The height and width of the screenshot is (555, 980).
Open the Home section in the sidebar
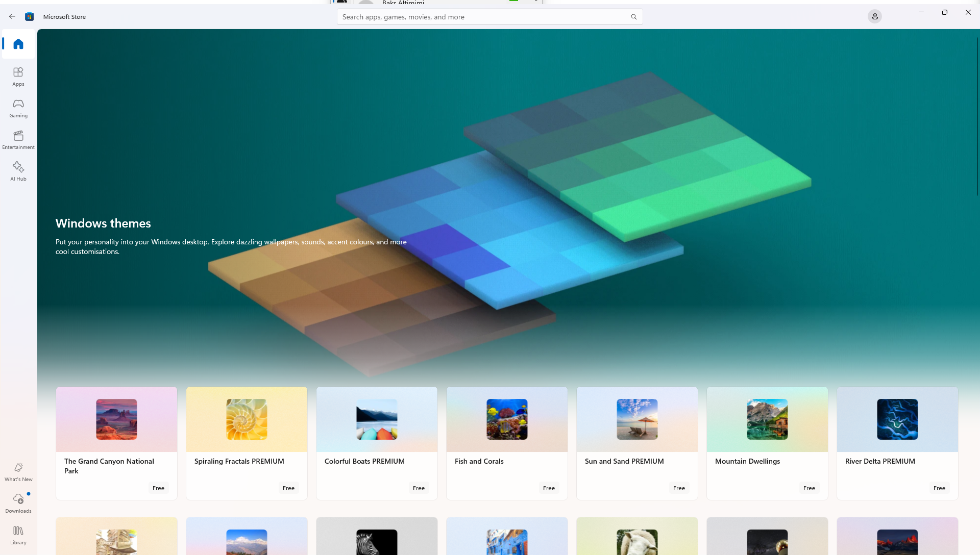click(x=18, y=44)
